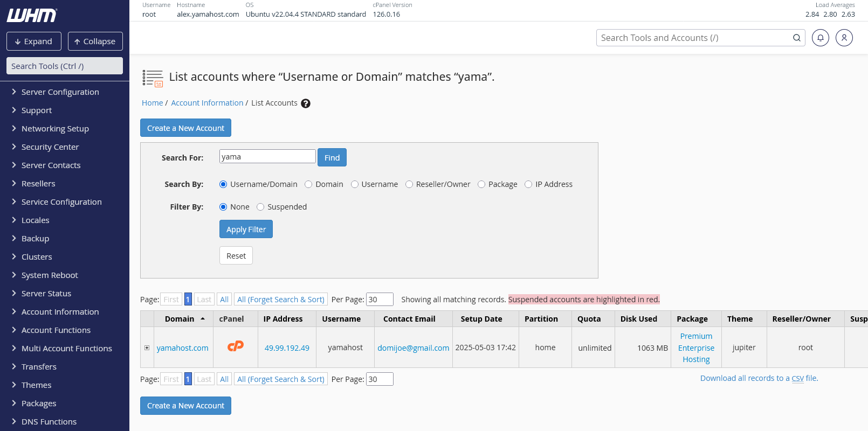Open Server Status sidebar section
The width and height of the screenshot is (868, 431).
pyautogui.click(x=65, y=294)
